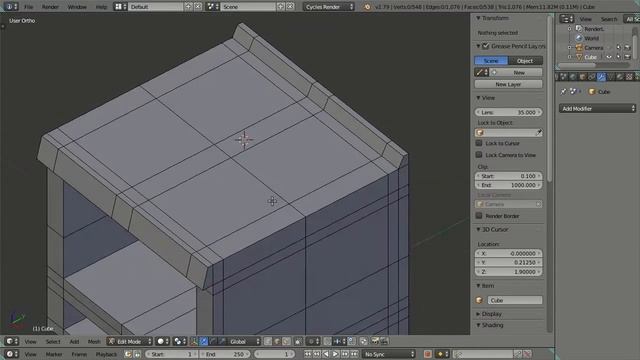Select edge select mode icon

277,342
